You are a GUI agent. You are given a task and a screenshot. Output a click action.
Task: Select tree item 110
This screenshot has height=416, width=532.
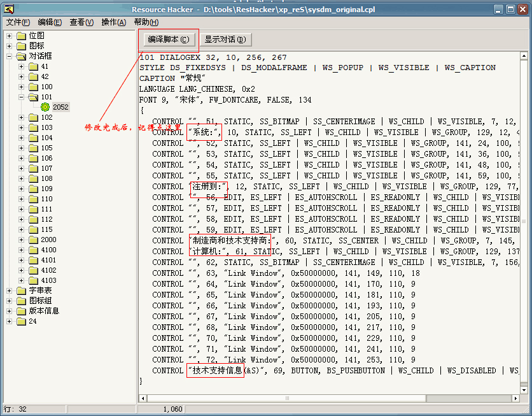point(47,199)
